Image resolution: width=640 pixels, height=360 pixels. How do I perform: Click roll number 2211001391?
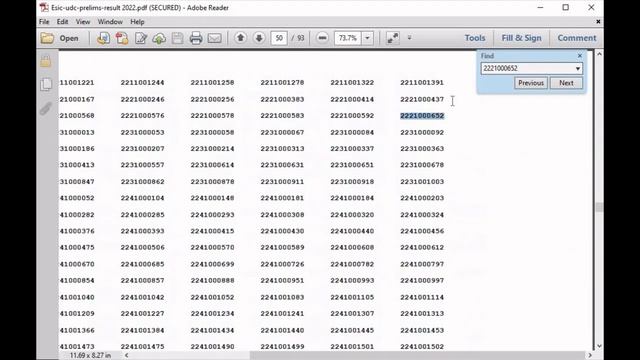(422, 82)
